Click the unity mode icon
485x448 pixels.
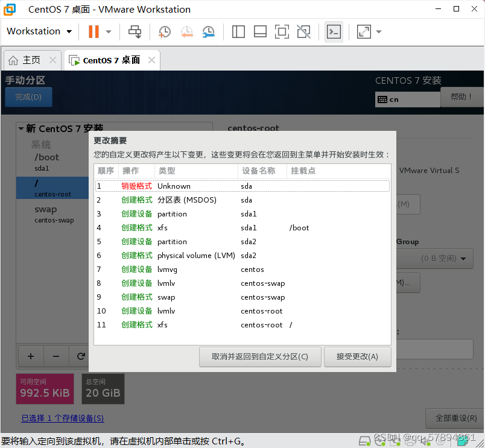304,31
